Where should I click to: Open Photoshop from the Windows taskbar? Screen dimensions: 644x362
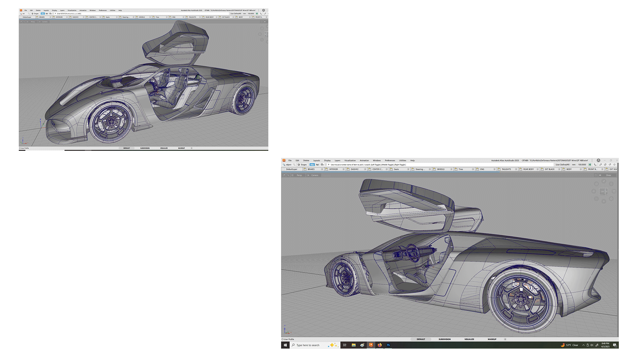point(388,345)
